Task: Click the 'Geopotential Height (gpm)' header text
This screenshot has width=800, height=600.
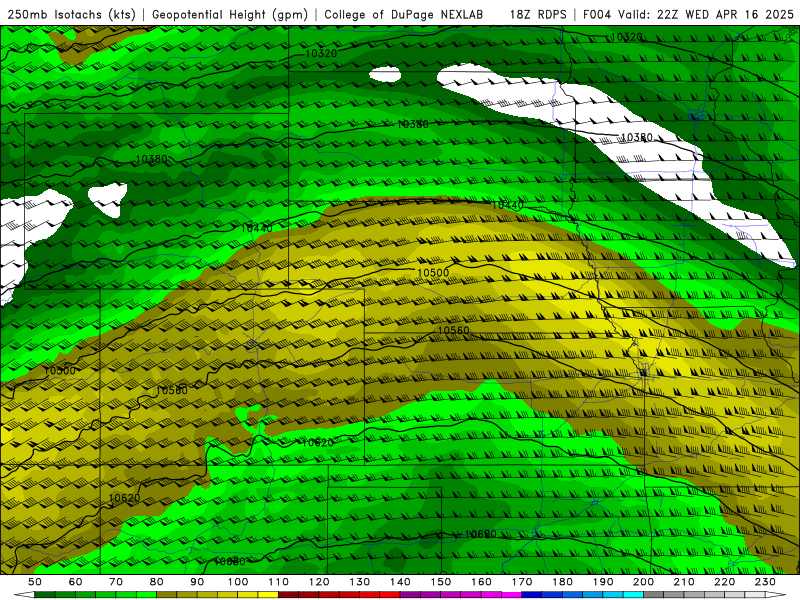Action: point(230,15)
